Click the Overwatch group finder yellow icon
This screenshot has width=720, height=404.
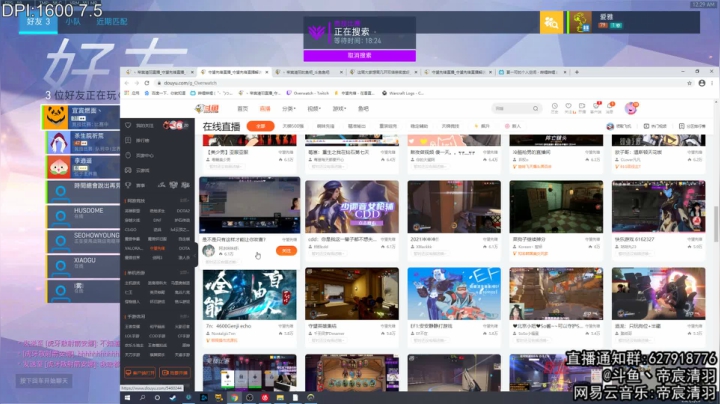[x=551, y=22]
